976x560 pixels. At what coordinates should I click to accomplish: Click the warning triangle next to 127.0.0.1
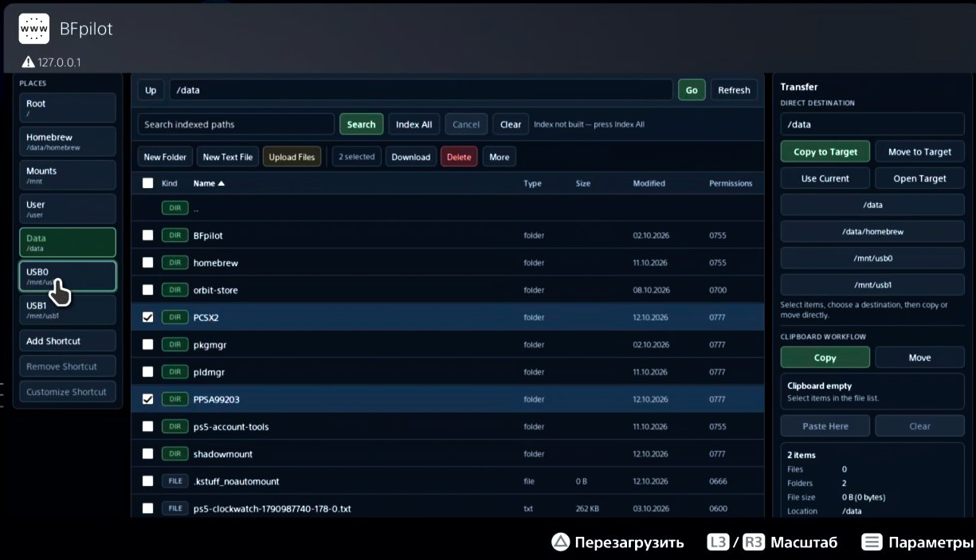pyautogui.click(x=28, y=62)
